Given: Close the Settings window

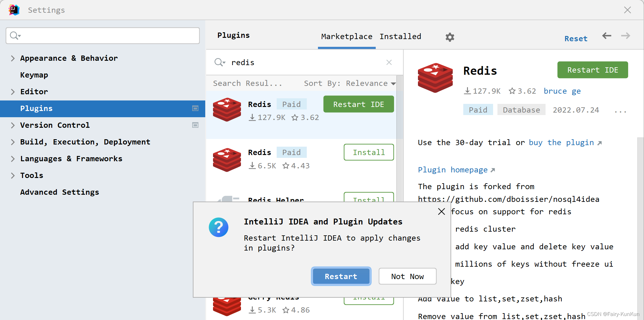Looking at the screenshot, I should coord(628,10).
